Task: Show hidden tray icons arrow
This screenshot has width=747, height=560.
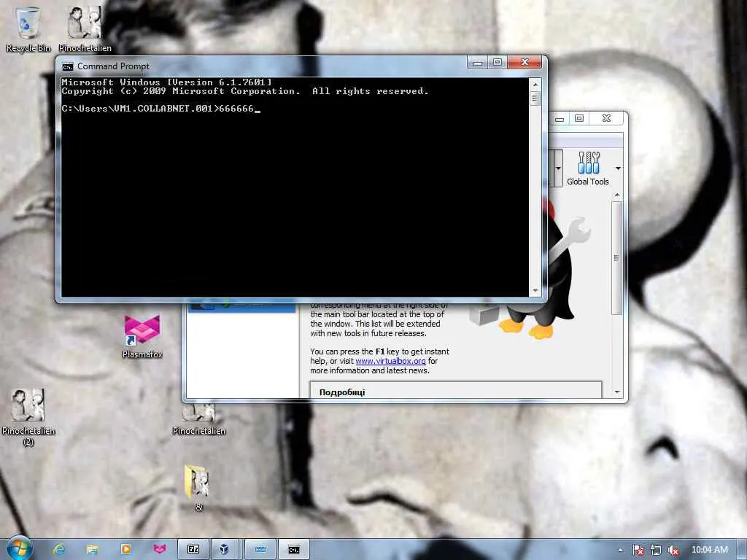Action: point(620,550)
